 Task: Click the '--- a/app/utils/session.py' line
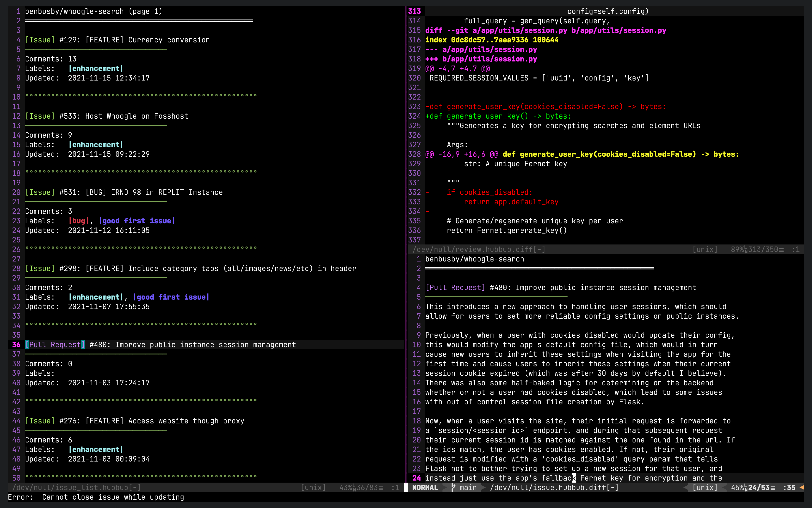pyautogui.click(x=481, y=50)
